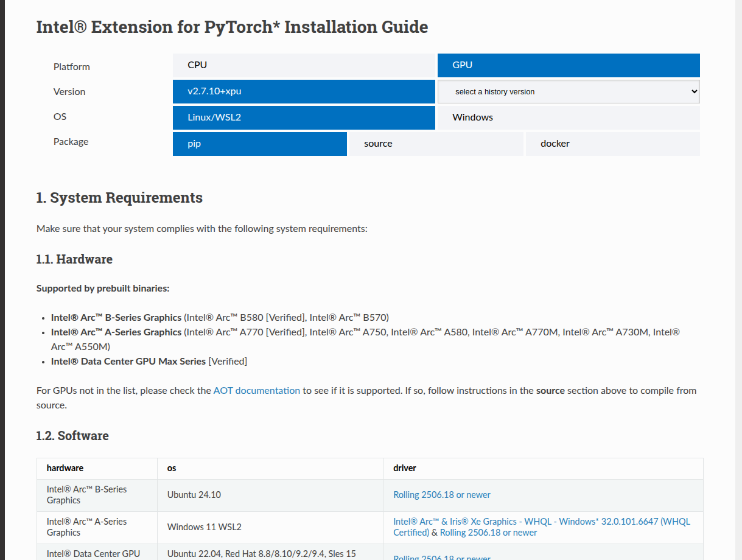The width and height of the screenshot is (742, 560).
Task: Click the 'OS' row label
Action: [x=60, y=116]
